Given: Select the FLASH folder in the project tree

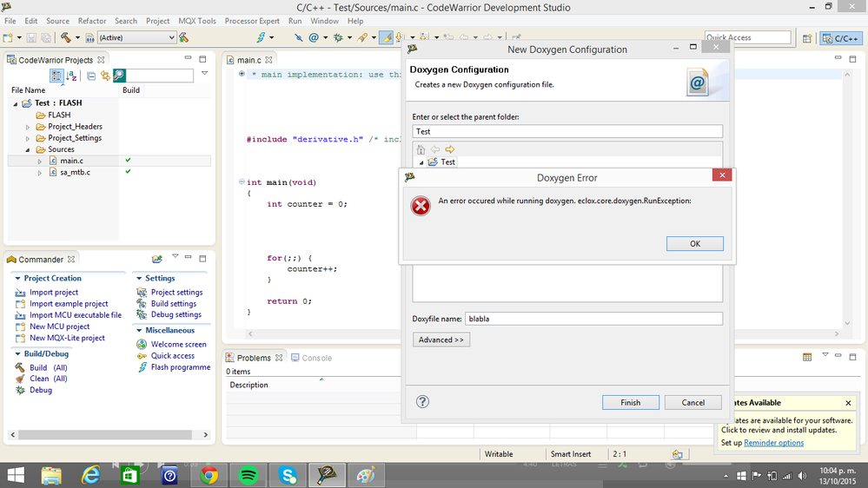Looking at the screenshot, I should tap(59, 115).
